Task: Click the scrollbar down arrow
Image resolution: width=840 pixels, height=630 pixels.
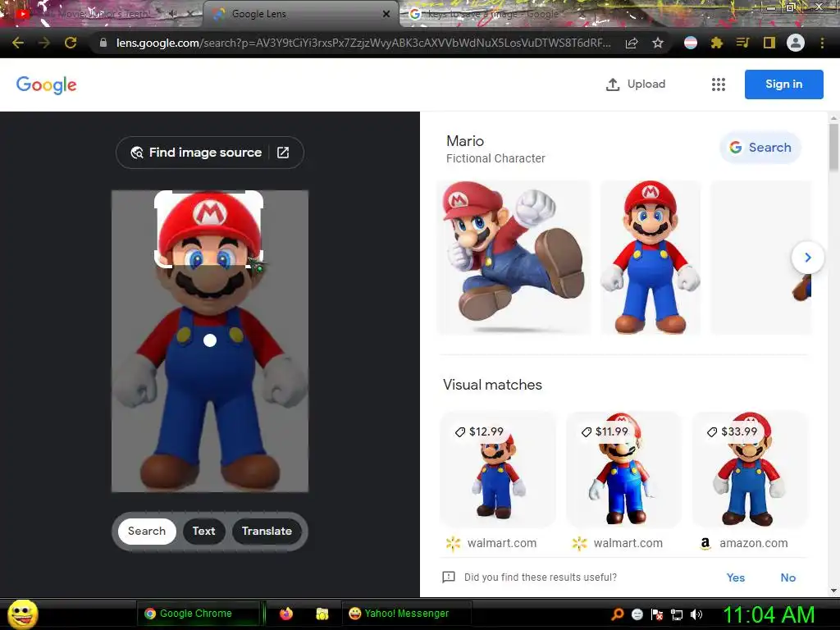Action: pyautogui.click(x=833, y=591)
